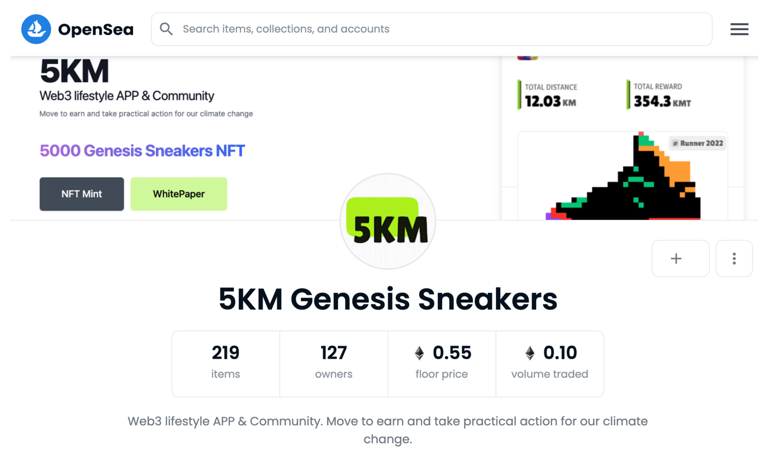Screen dimensions: 758x455
Task: Click the pixel sneaker image in banner
Action: click(624, 176)
